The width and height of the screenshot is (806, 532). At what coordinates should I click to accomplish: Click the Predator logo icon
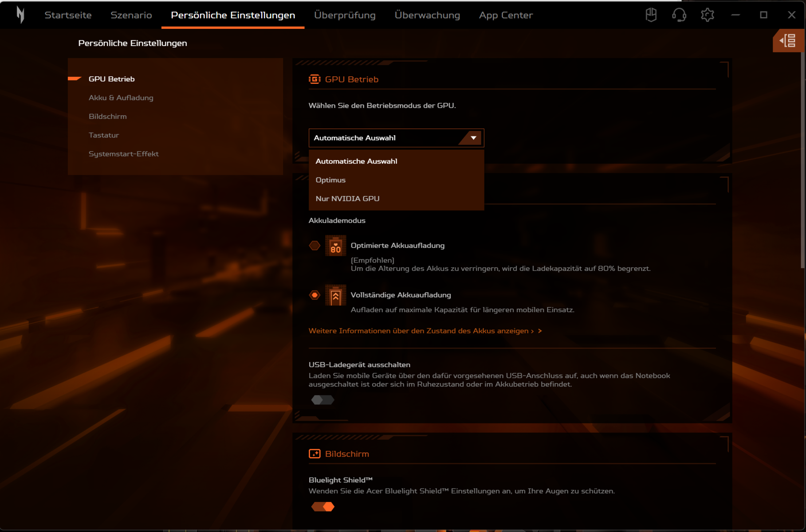tap(20, 15)
